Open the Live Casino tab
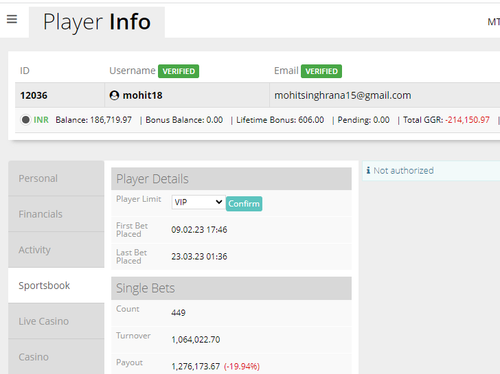500x374 pixels. coord(56,321)
